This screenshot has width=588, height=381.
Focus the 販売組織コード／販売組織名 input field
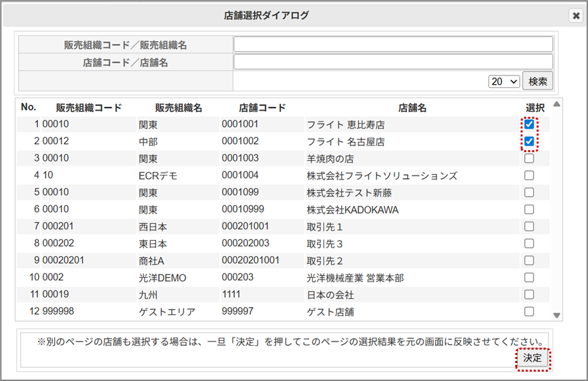click(x=393, y=44)
